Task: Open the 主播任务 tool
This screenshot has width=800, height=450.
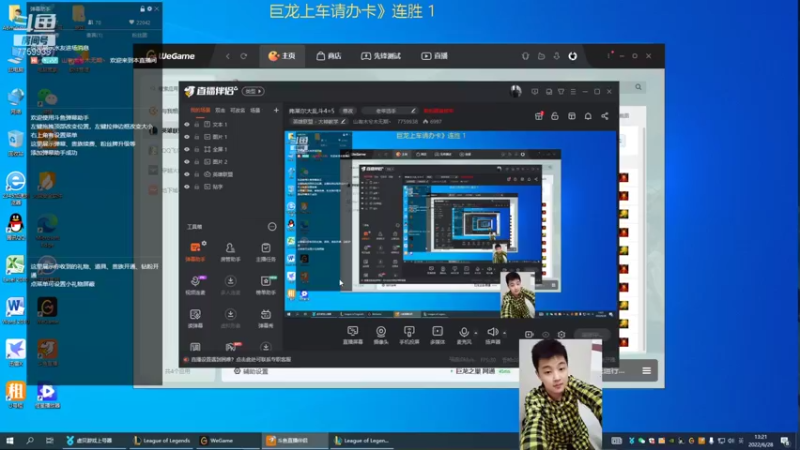Action: click(266, 252)
